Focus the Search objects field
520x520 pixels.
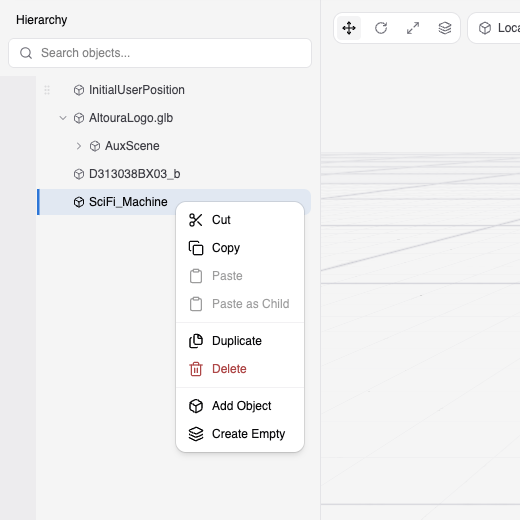pos(160,53)
